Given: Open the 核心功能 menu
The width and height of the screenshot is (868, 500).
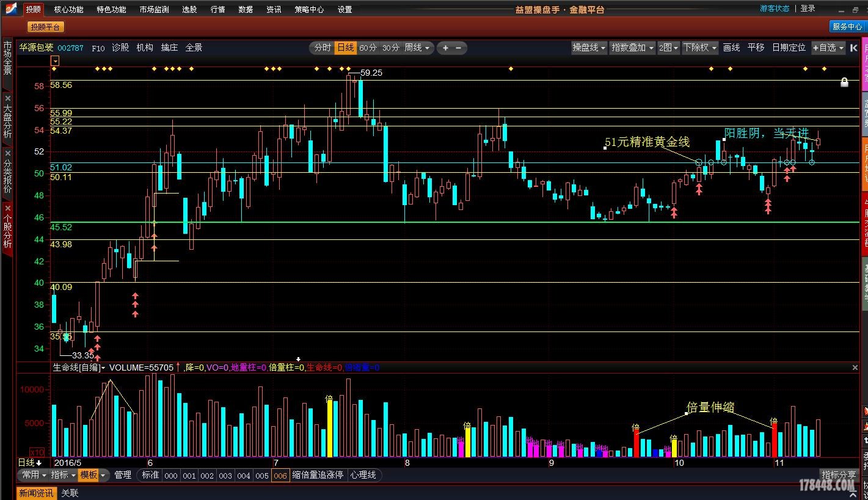Looking at the screenshot, I should [68, 9].
